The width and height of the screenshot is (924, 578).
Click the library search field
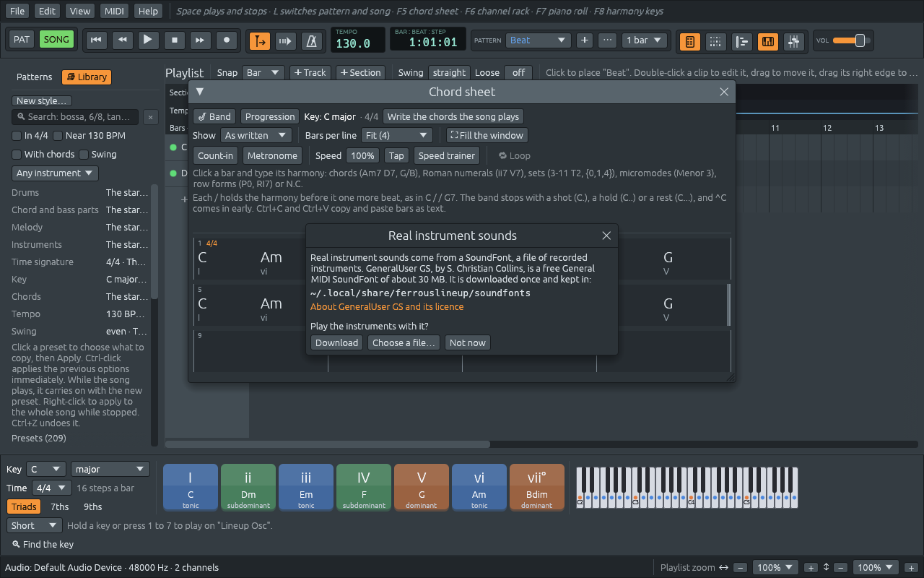tap(76, 117)
